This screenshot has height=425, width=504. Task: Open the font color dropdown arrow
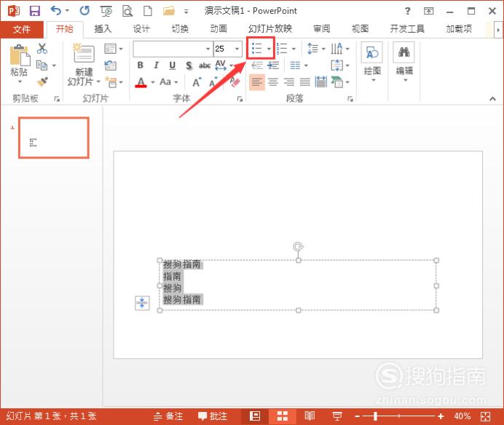(153, 82)
